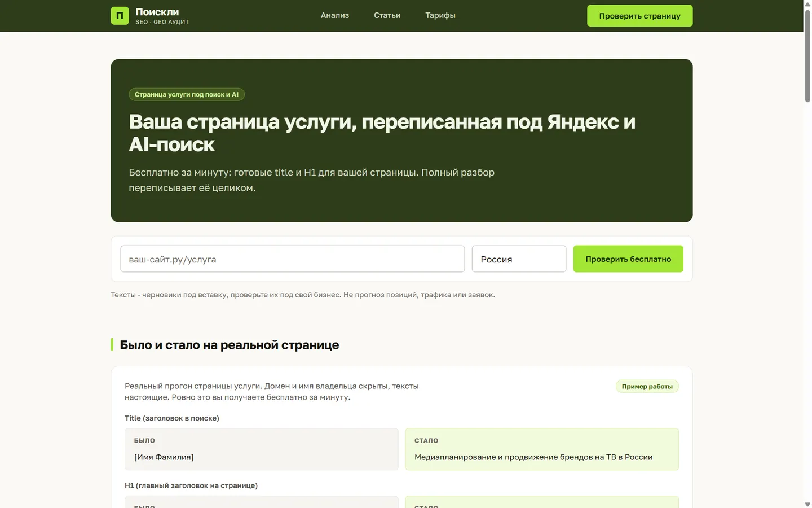Open the Поискли brand name link
812x508 pixels.
(x=157, y=12)
